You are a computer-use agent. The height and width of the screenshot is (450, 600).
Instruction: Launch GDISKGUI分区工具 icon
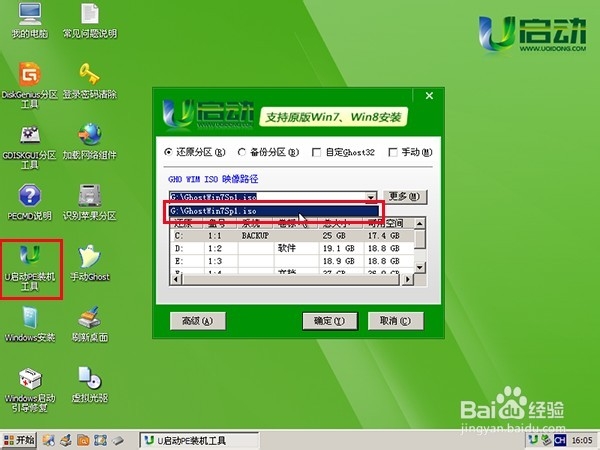[30, 147]
